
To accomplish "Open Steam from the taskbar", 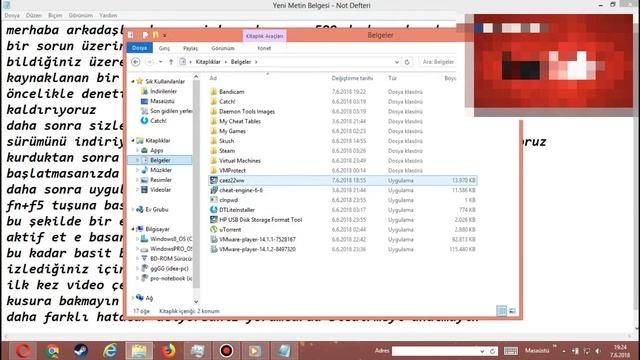I will [81, 351].
